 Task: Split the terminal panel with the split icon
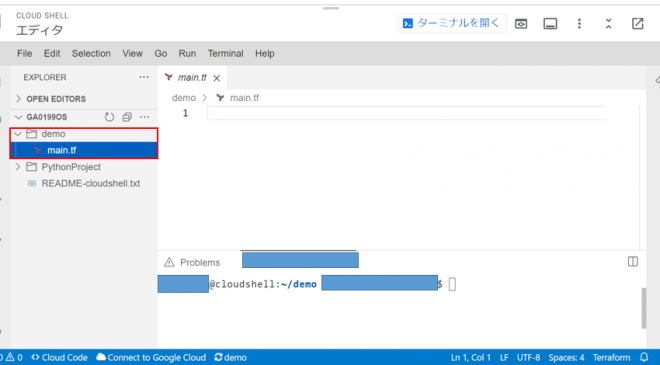point(633,261)
